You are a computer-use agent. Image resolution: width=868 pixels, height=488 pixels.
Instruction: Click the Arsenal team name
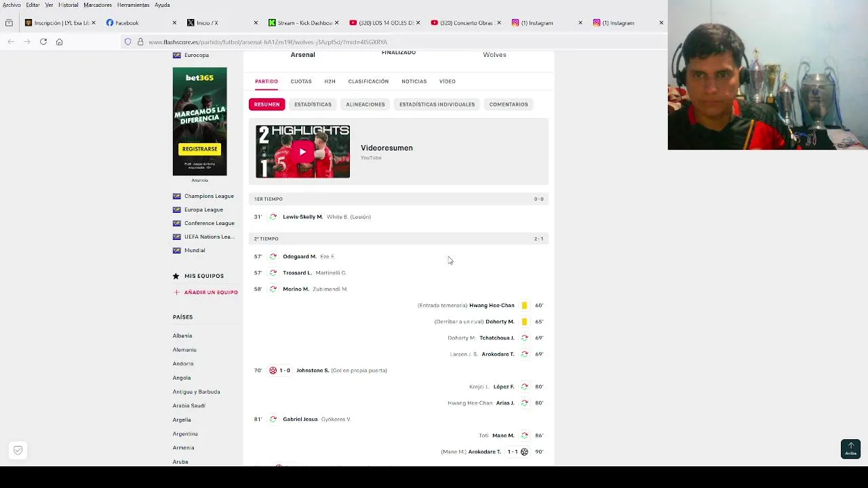(302, 54)
